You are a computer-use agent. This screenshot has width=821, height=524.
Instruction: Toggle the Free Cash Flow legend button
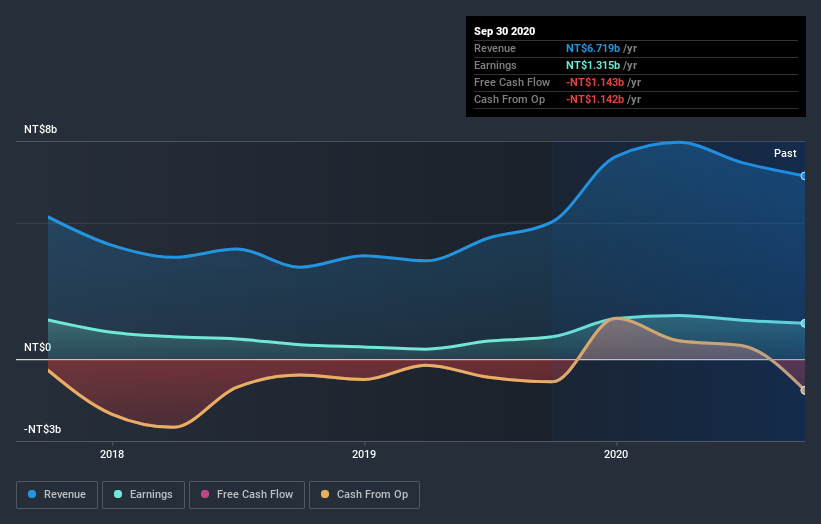[247, 495]
